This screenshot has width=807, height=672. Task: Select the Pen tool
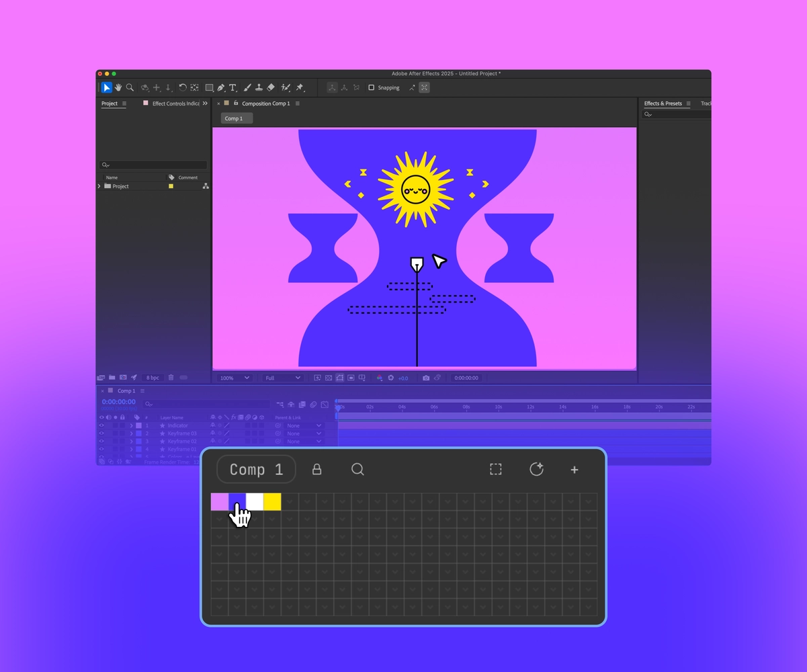(x=221, y=87)
